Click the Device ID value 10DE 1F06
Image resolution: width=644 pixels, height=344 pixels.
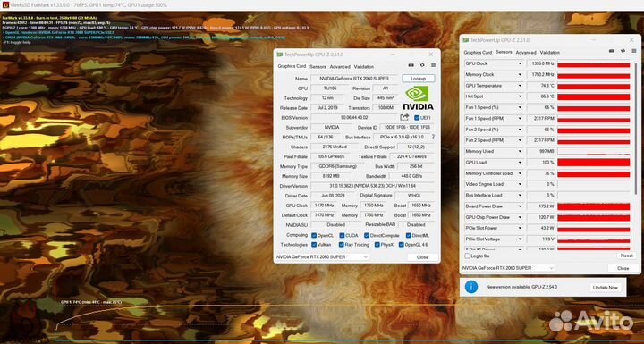tap(407, 128)
